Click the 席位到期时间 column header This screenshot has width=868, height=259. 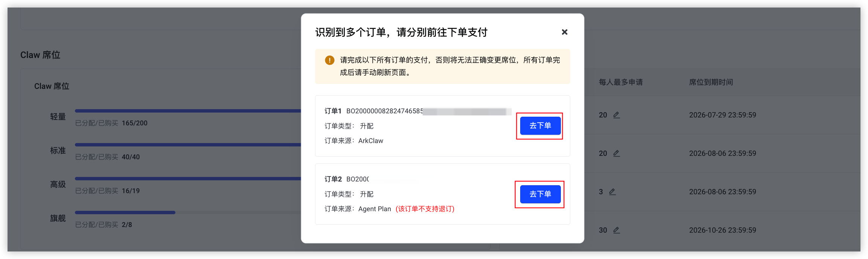click(711, 82)
